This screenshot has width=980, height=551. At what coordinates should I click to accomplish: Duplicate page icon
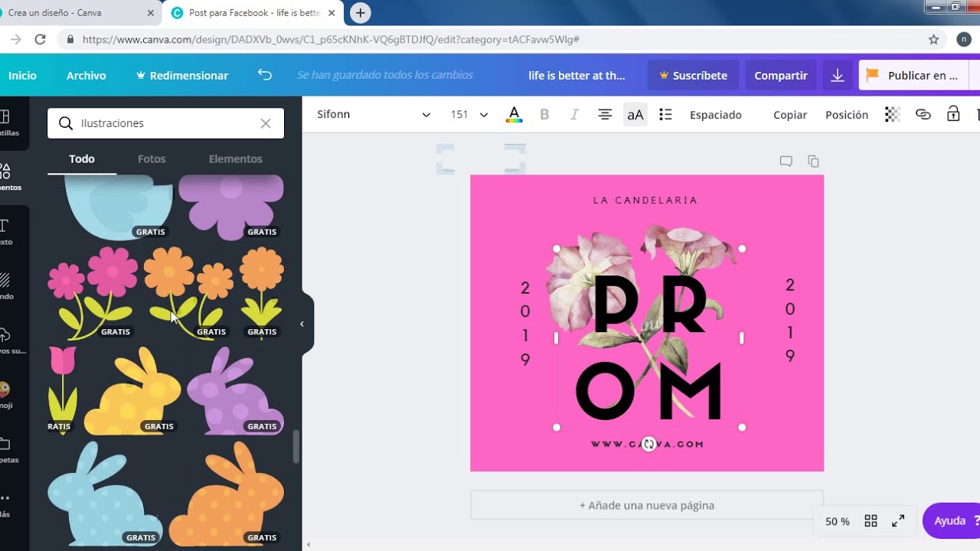[x=813, y=161]
